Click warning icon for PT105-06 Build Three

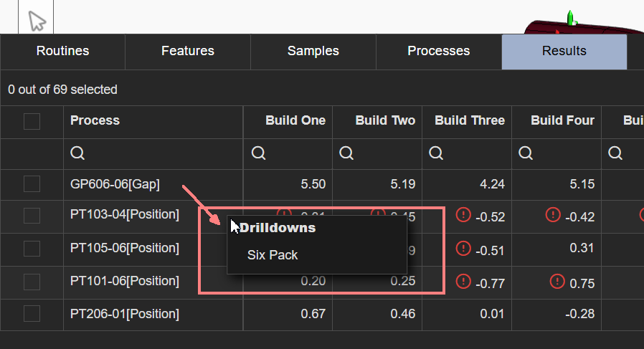(463, 248)
